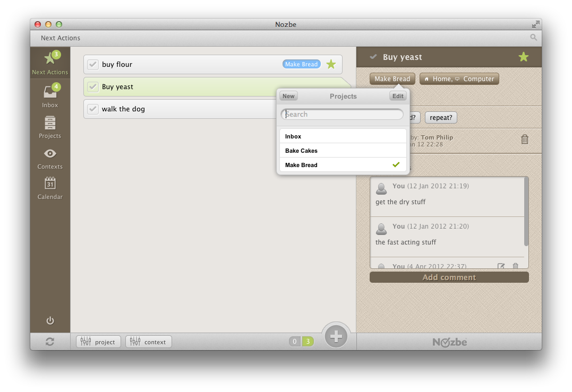Click the comment 'the fast acting stuff'

406,242
